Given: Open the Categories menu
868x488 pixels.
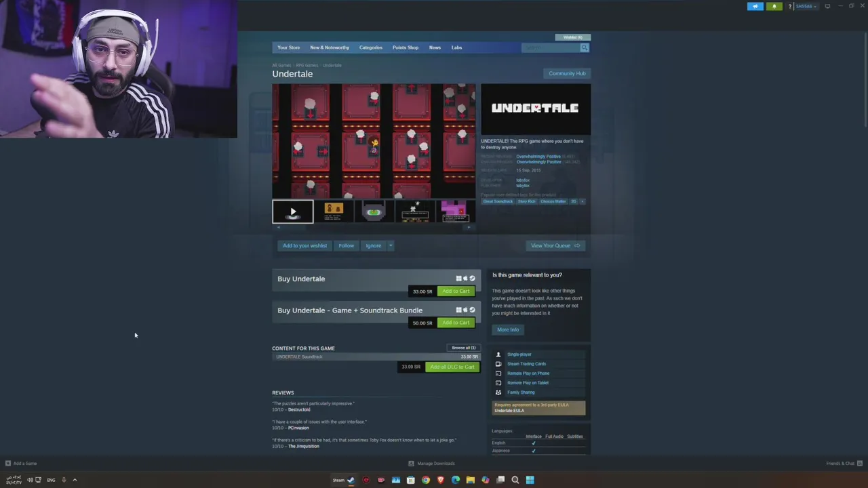Looking at the screenshot, I should pyautogui.click(x=371, y=47).
